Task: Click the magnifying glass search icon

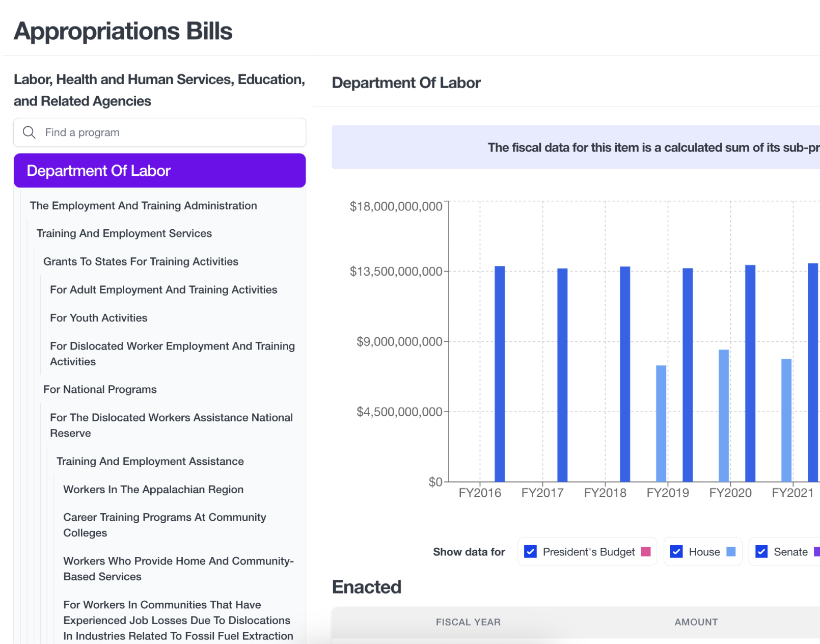Action: 29,132
